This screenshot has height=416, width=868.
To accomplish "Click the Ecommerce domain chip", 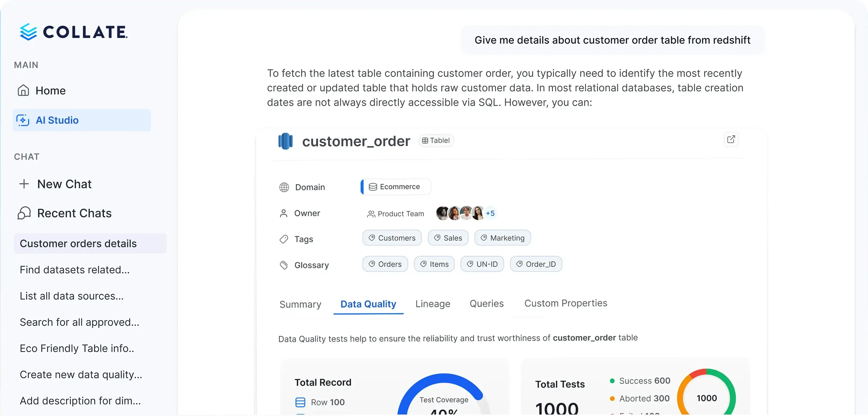I will click(396, 187).
